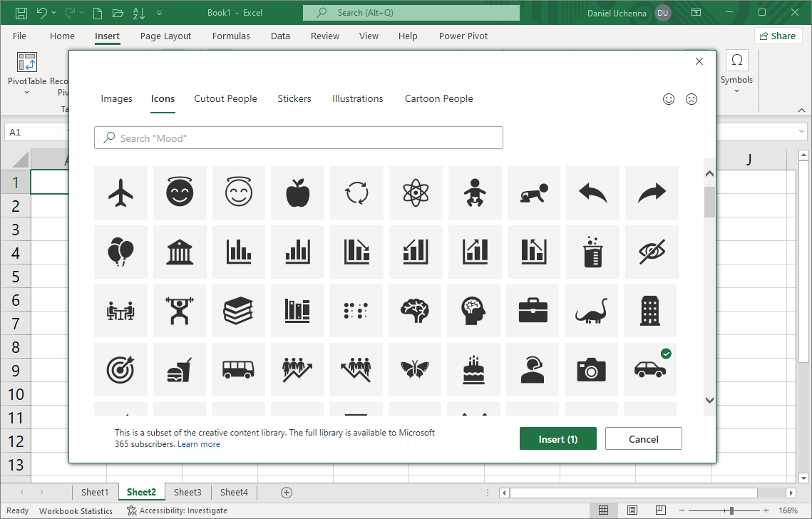Image resolution: width=812 pixels, height=519 pixels.
Task: Choose the dinosaur icon
Action: pos(591,311)
